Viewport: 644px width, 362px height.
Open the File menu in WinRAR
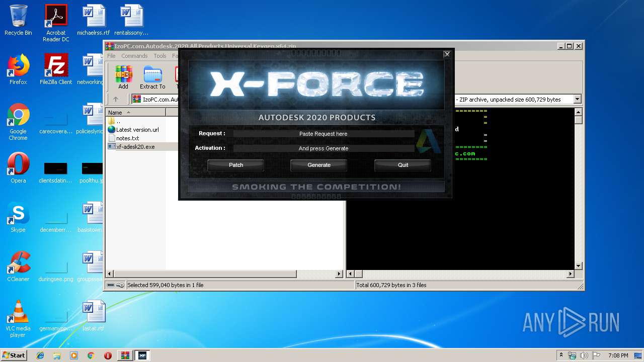coord(111,56)
